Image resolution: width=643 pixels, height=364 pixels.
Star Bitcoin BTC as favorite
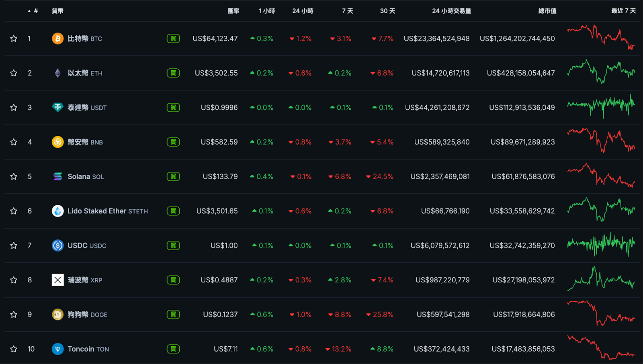tap(14, 39)
